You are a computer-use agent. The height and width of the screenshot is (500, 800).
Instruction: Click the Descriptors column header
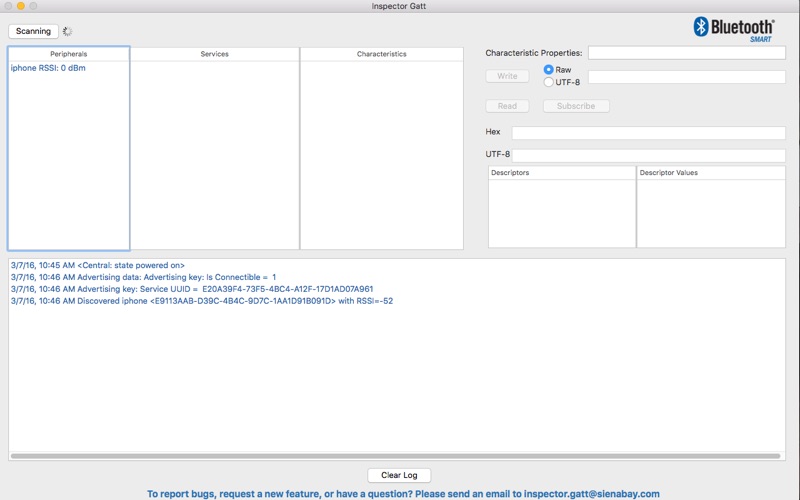coord(562,172)
